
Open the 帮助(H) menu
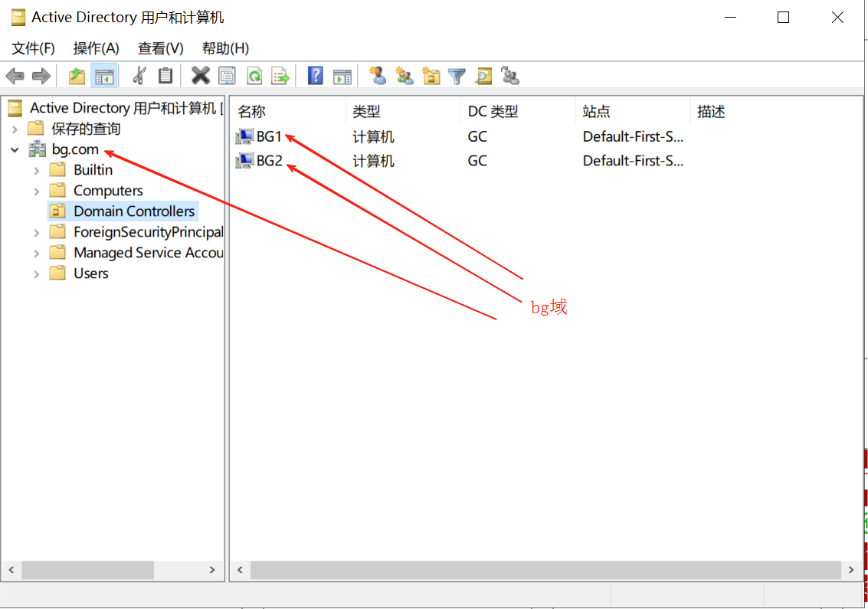pyautogui.click(x=226, y=48)
